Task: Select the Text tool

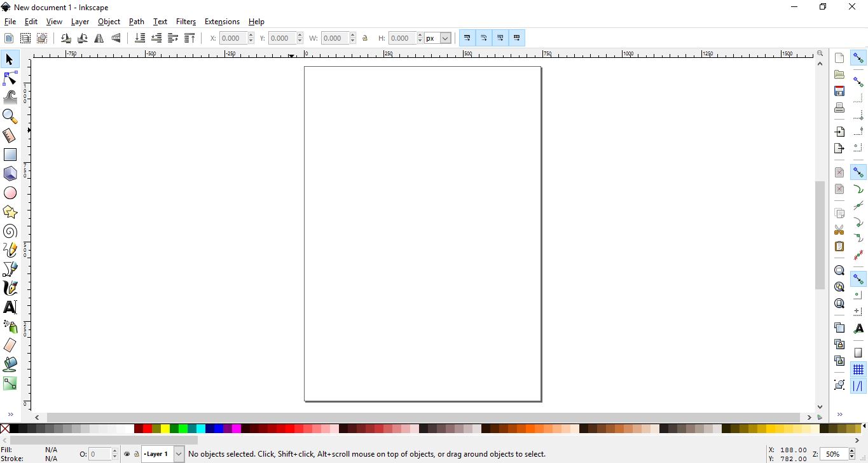Action: tap(10, 307)
